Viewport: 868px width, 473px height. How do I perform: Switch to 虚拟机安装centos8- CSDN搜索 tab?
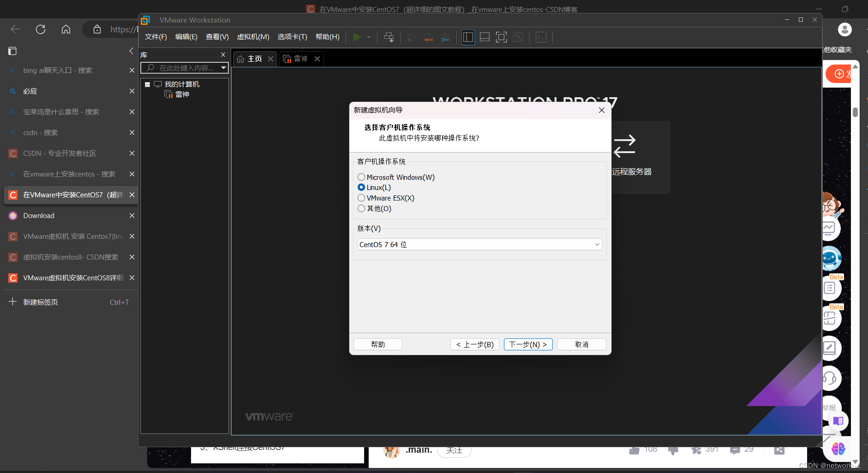71,257
